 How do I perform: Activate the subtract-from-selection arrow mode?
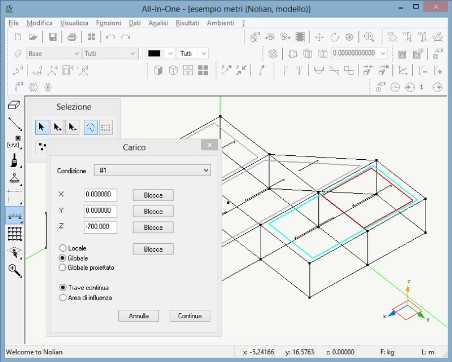[x=72, y=127]
